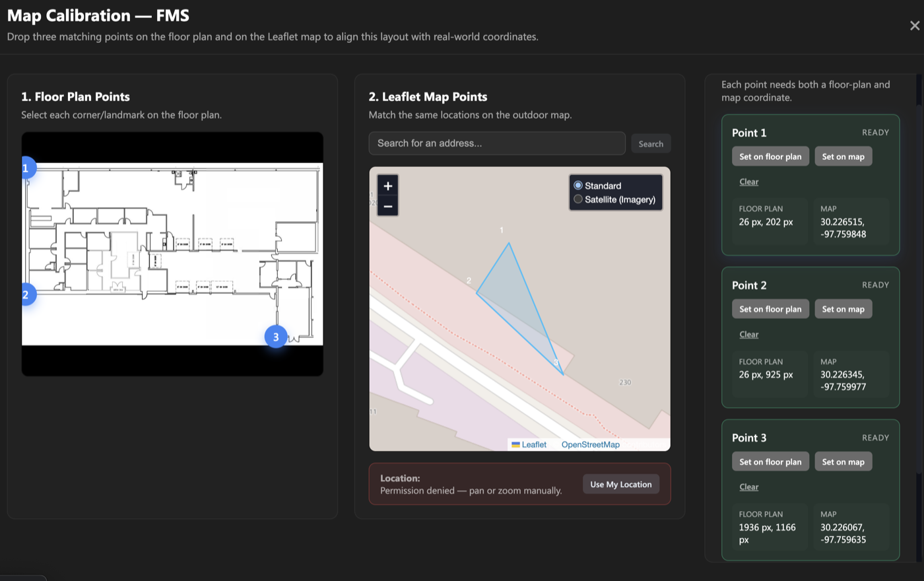
Task: Zoom in on the Leaflet map
Action: [387, 186]
